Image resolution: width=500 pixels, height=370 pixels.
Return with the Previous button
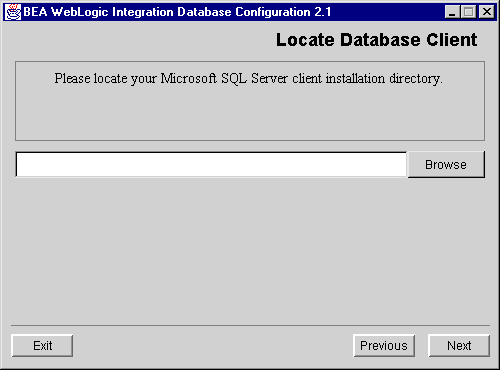pyautogui.click(x=384, y=346)
